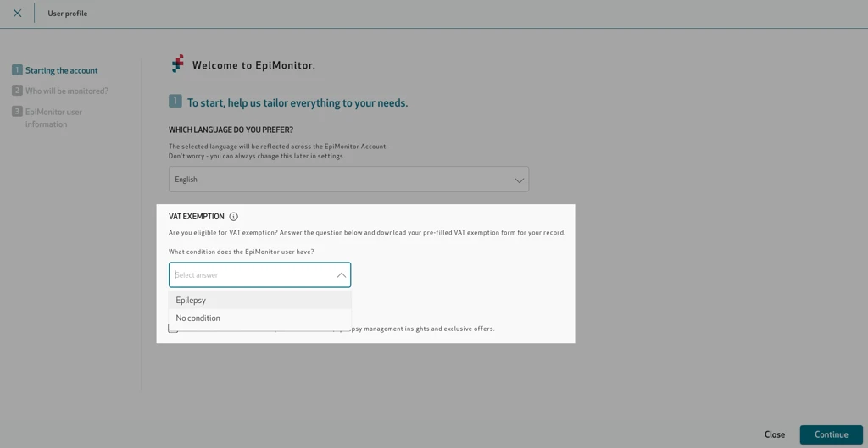Click the Continue button
Image resolution: width=868 pixels, height=448 pixels.
[x=832, y=434]
